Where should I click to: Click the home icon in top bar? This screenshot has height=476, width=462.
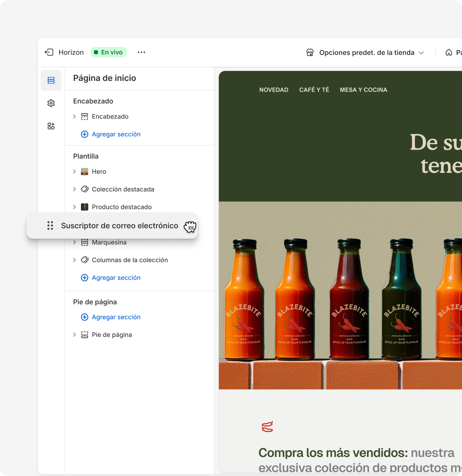click(x=449, y=52)
